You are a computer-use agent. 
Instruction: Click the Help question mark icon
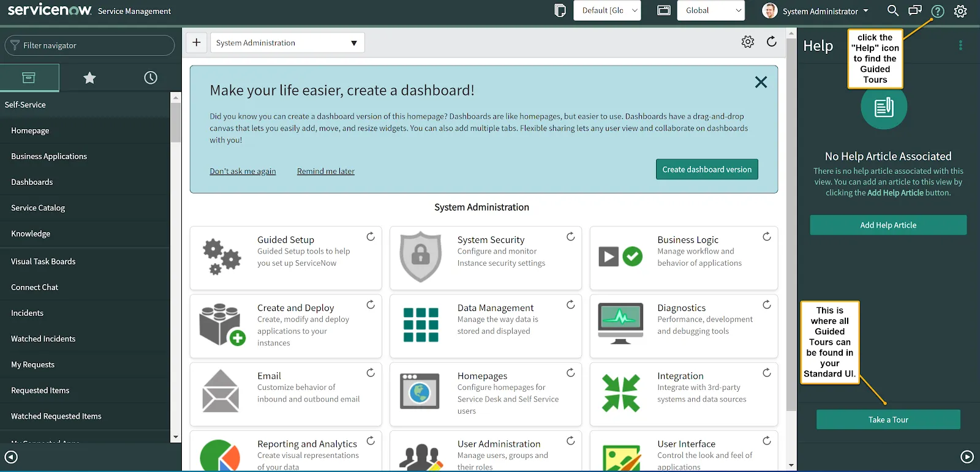click(x=937, y=11)
